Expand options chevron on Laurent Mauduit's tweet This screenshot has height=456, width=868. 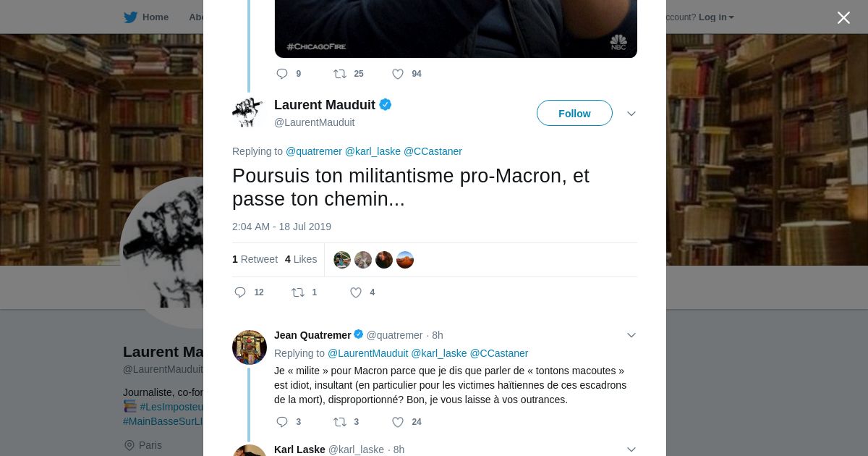tap(631, 114)
